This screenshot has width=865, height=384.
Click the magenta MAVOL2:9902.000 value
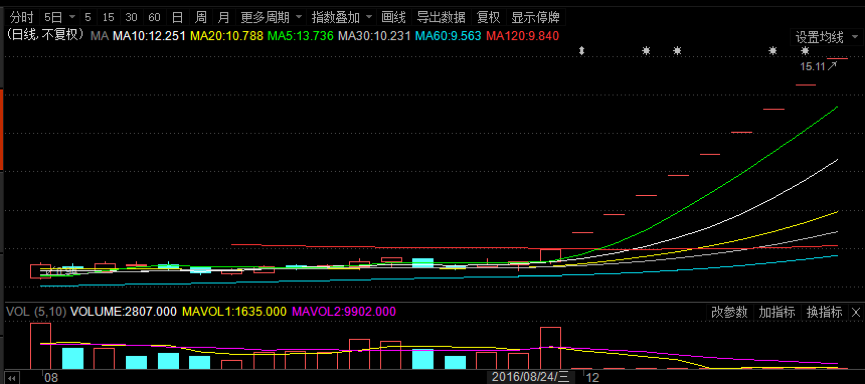click(x=344, y=312)
